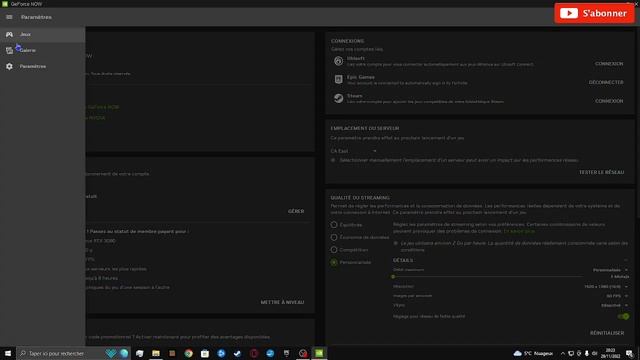Open the Débit maximum dropdown
The width and height of the screenshot is (640, 360).
coord(610,270)
